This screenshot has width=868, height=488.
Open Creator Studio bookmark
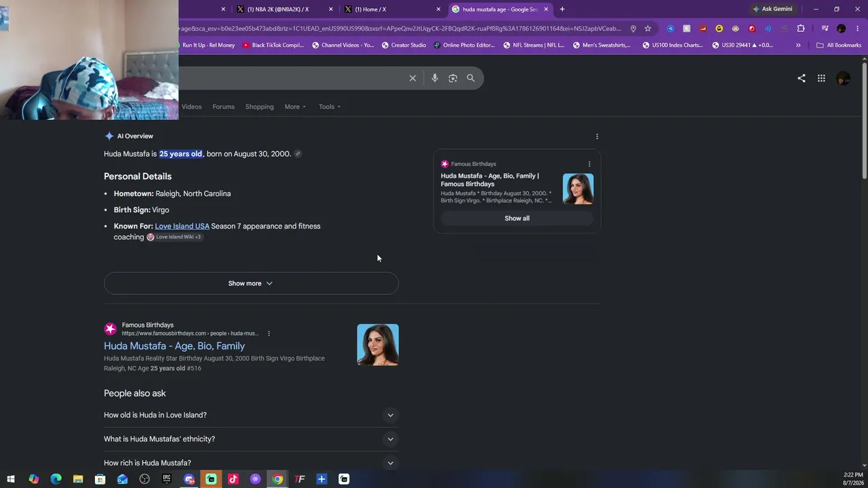404,45
